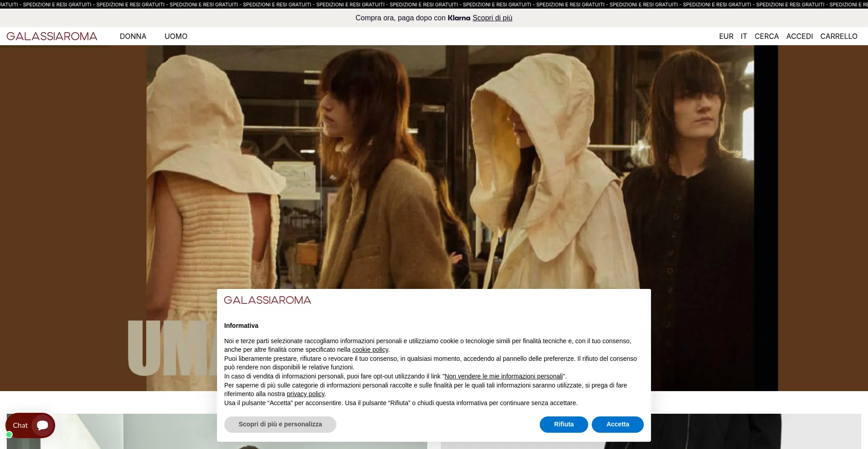The height and width of the screenshot is (449, 868).
Task: Click the Rifiuta cookie button
Action: 564,425
